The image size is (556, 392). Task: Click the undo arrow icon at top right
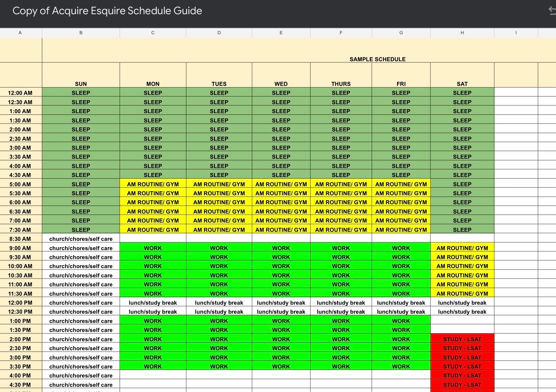click(552, 11)
